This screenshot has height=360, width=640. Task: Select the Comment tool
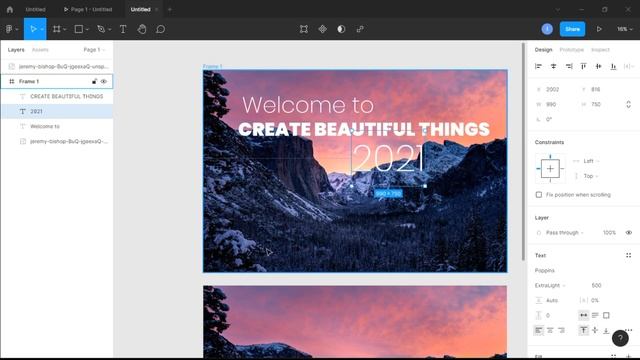(x=160, y=29)
